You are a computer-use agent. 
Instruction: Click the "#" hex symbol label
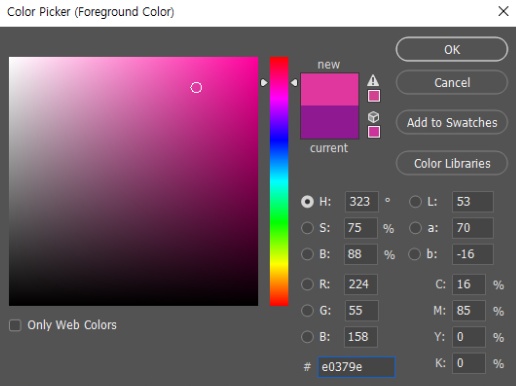point(307,367)
